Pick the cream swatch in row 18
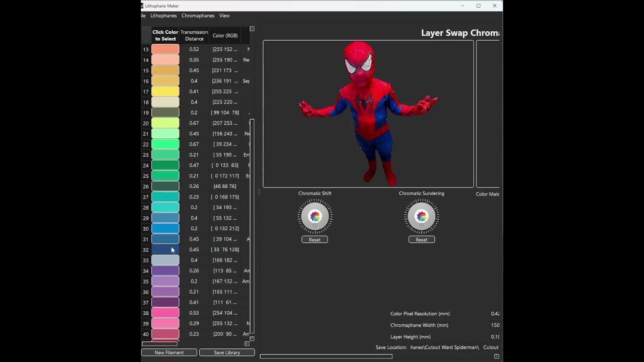This screenshot has height=362, width=644. [165, 102]
